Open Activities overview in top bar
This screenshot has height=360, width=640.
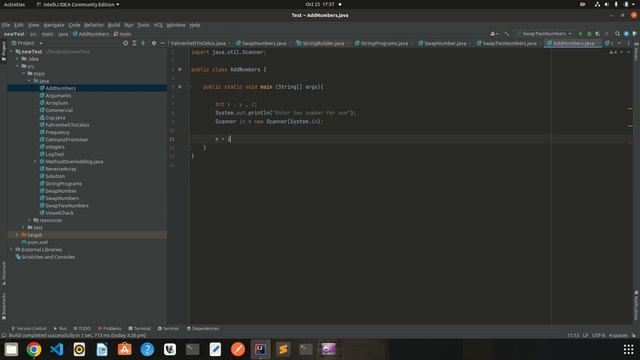[14, 4]
